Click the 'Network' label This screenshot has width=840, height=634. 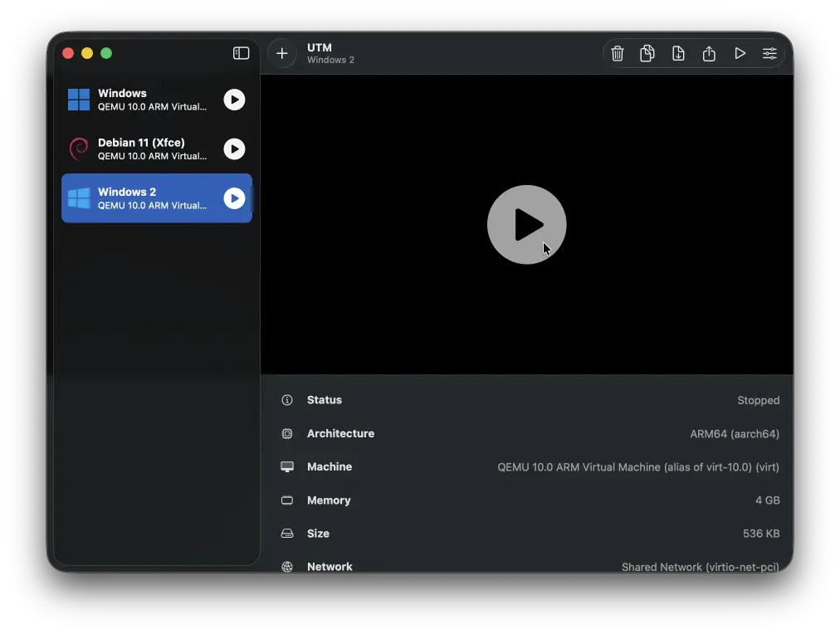click(330, 567)
